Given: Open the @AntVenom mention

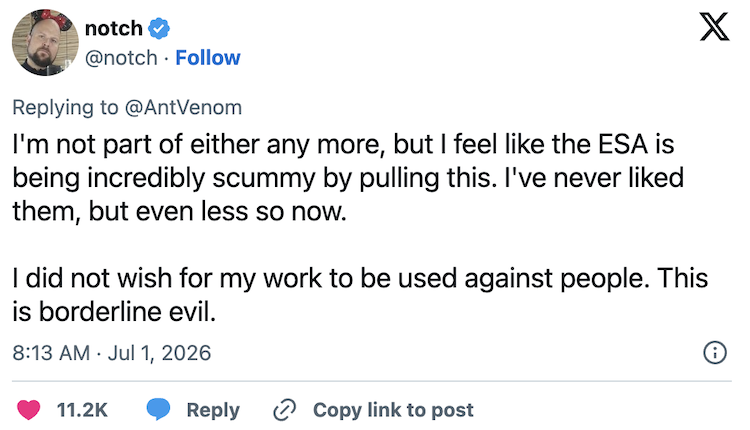Looking at the screenshot, I should click(x=183, y=107).
